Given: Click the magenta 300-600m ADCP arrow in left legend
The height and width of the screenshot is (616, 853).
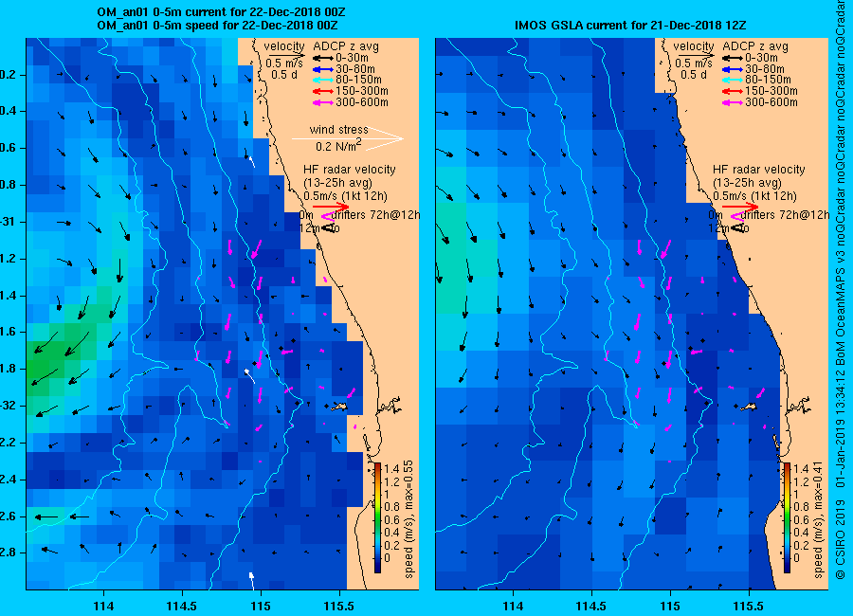Looking at the screenshot, I should click(x=323, y=102).
